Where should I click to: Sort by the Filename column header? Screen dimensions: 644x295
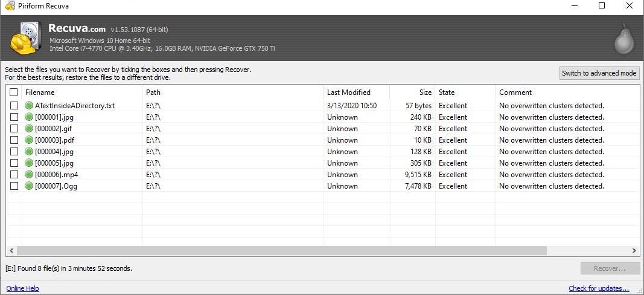(x=82, y=92)
